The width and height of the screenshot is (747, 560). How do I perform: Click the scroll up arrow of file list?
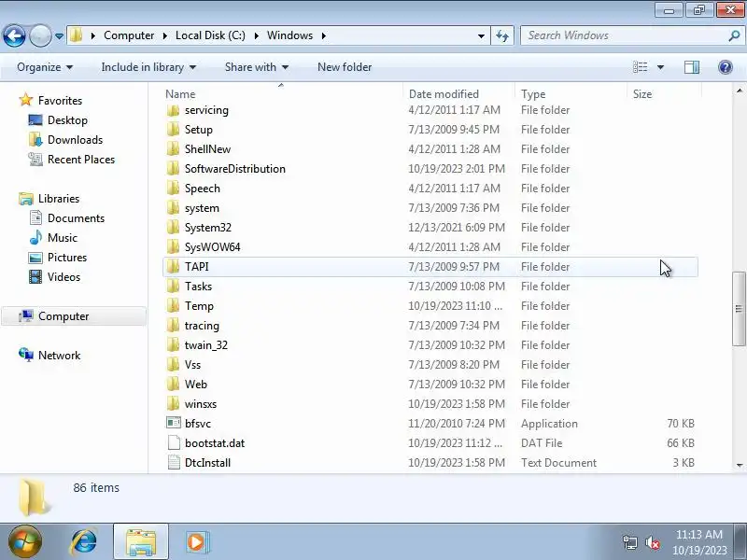coord(739,91)
